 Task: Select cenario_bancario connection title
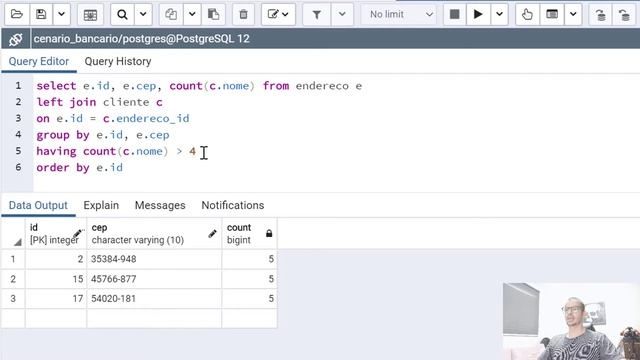(x=141, y=39)
